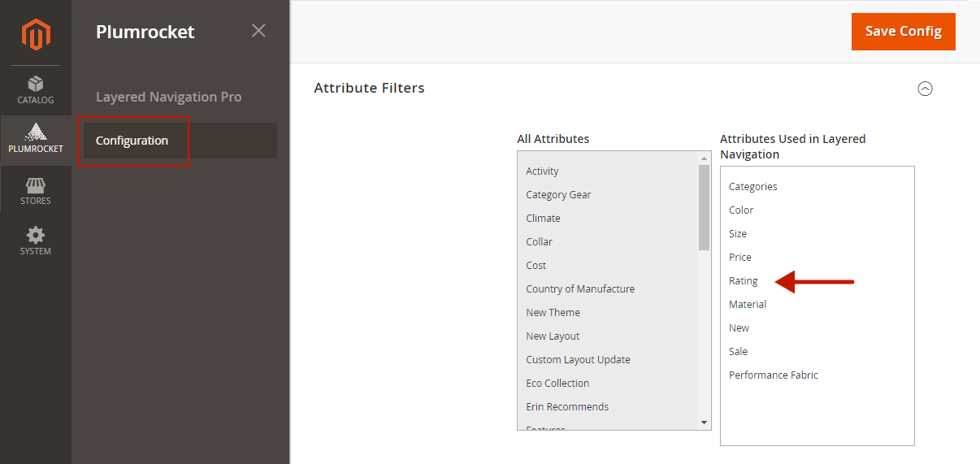Click the All Attributes scrollbar thumb
Screen dimensions: 980x464
[705, 206]
